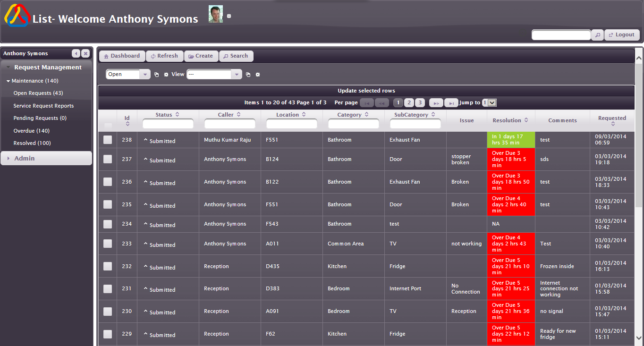The width and height of the screenshot is (644, 346).
Task: Expand the Admin section in sidebar
Action: 25,159
